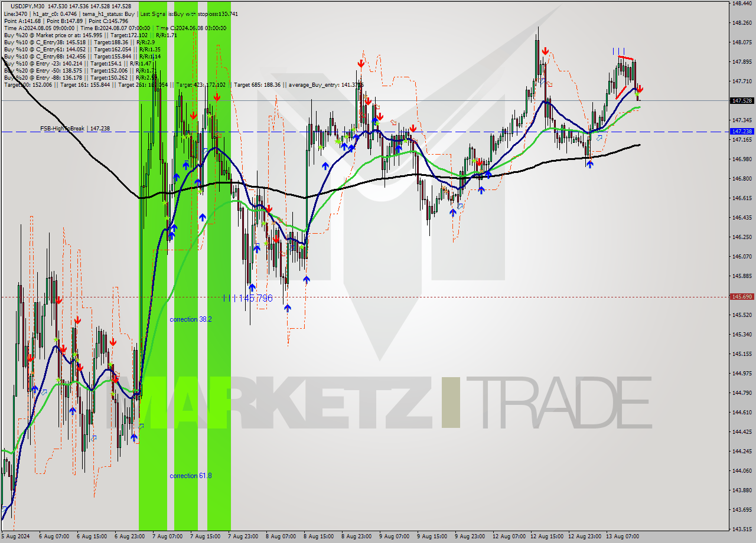
Task: Select 145.340 on the price scale
Action: click(x=742, y=335)
